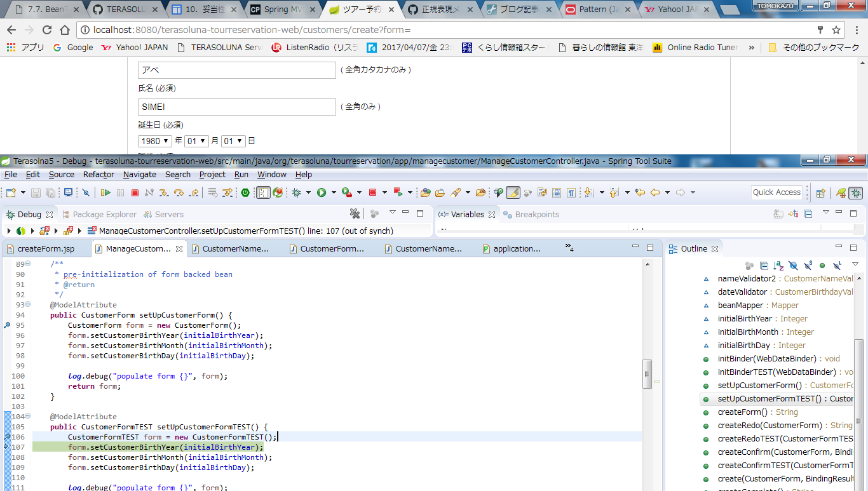Click the code editor vertical scrollbar thumb
This screenshot has width=868, height=491.
(647, 373)
